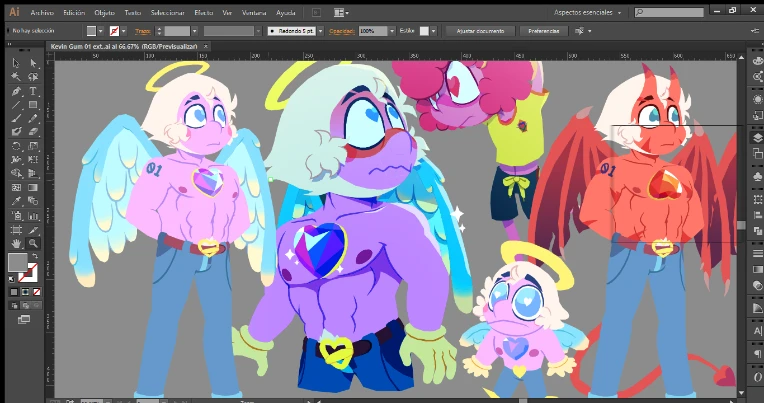Open the Texto menu

pyautogui.click(x=133, y=13)
